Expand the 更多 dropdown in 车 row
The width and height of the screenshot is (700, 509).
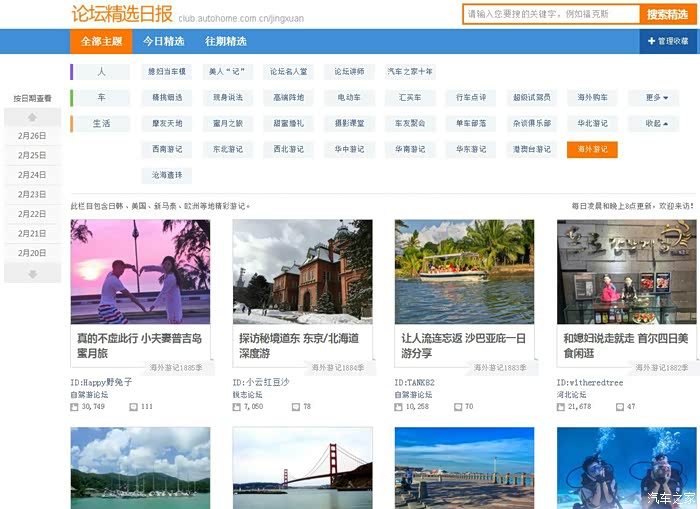(x=654, y=98)
